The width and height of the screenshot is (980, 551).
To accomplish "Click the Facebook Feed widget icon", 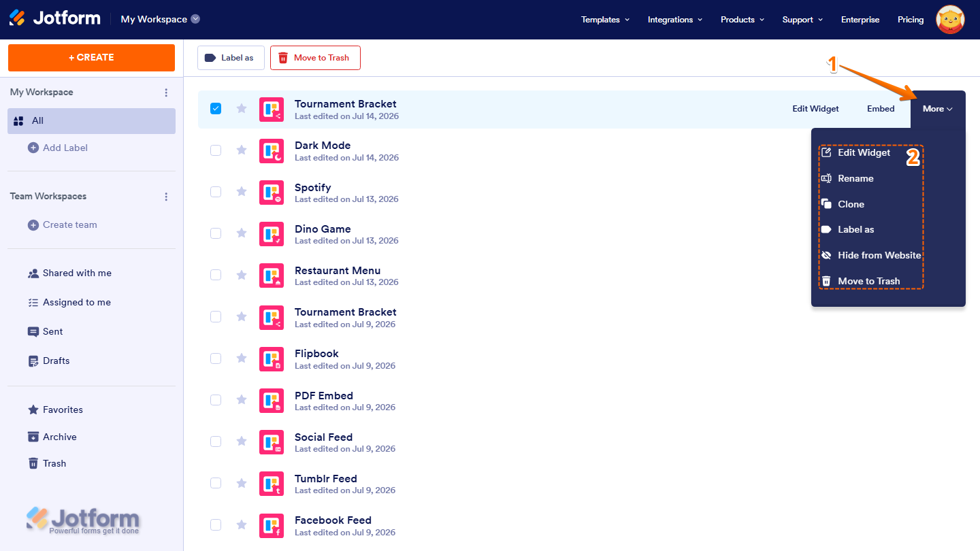I will point(272,526).
